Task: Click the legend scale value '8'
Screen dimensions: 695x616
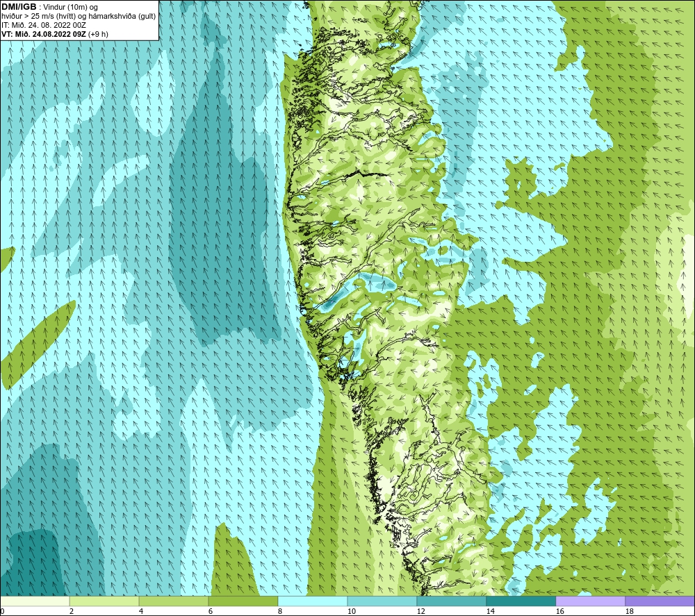Action: point(279,611)
